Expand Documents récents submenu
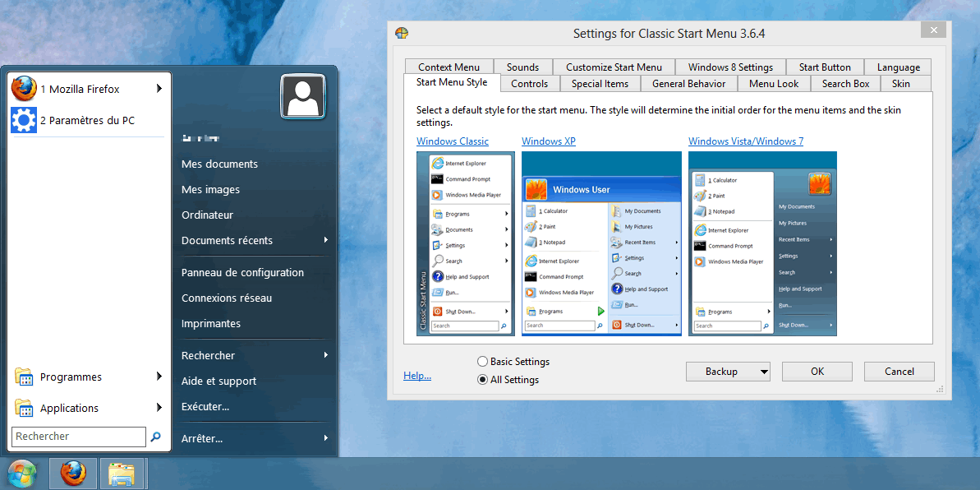Image resolution: width=980 pixels, height=490 pixels. coord(326,240)
